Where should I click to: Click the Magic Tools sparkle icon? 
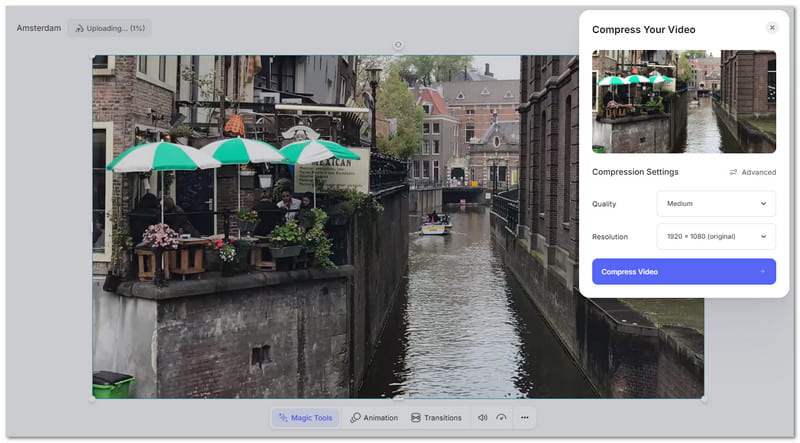tap(283, 418)
